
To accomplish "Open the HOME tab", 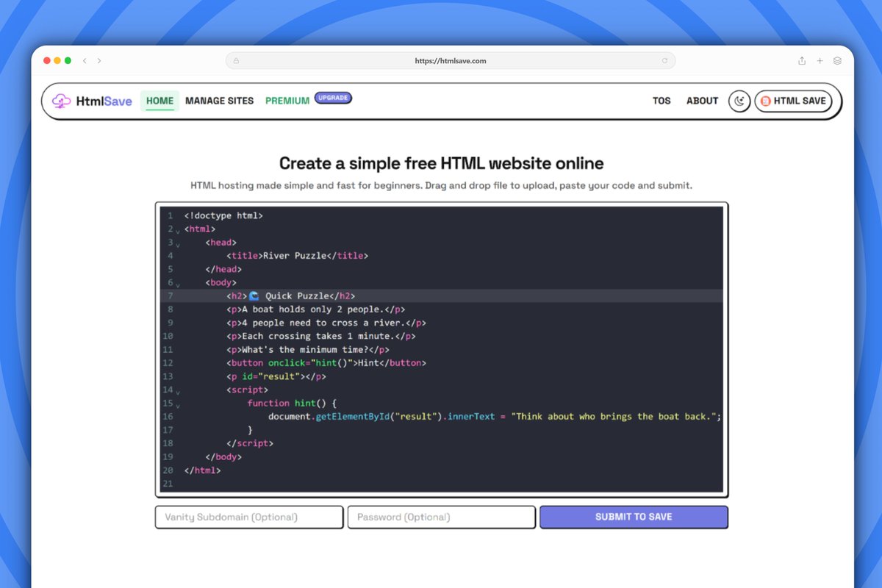I will tap(159, 101).
